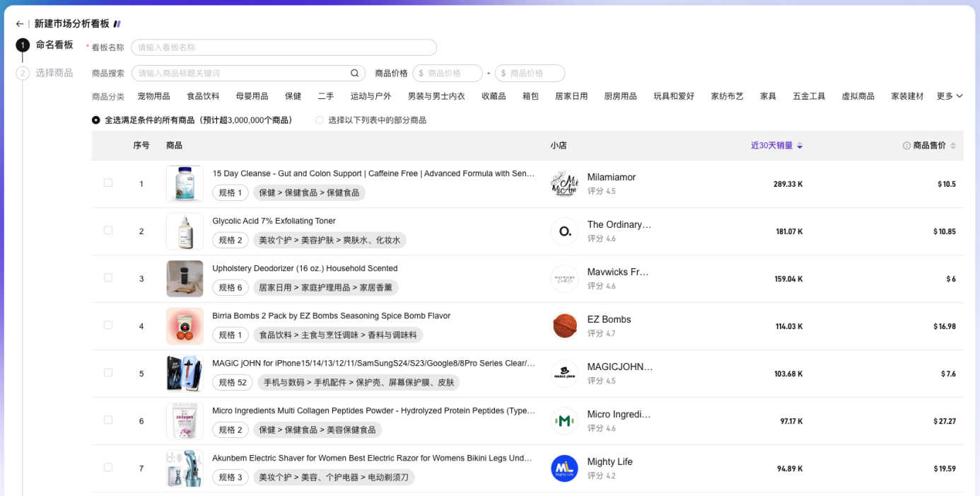Click the Milamiamor store avatar
Viewport: 980px width, 496px height.
point(564,183)
